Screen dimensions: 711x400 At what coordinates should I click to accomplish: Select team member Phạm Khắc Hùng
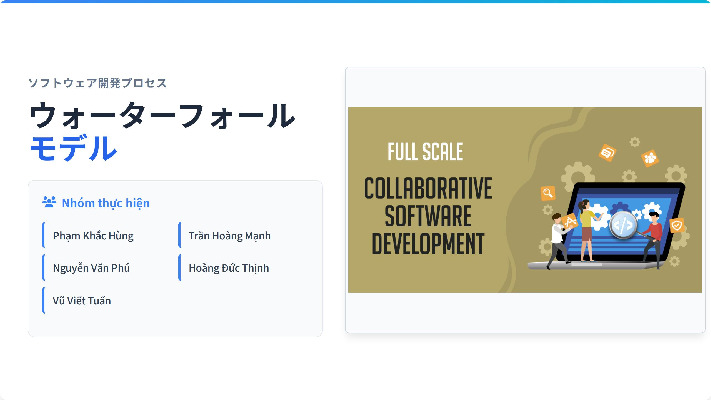[x=93, y=236]
